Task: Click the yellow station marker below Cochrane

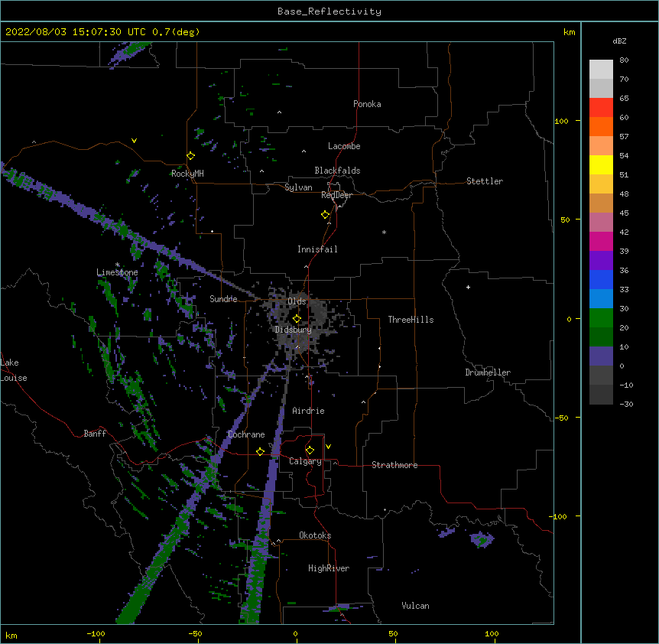Action: (x=260, y=451)
